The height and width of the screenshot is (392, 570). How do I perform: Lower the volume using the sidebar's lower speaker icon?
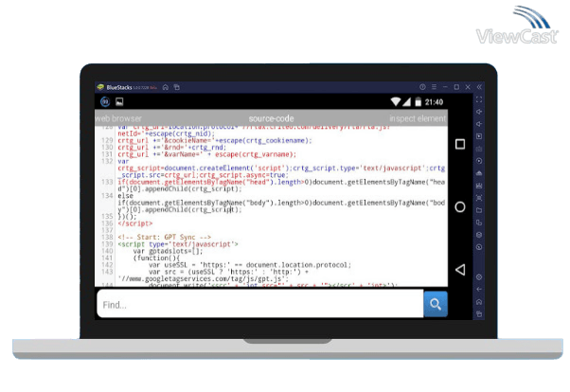point(479,124)
